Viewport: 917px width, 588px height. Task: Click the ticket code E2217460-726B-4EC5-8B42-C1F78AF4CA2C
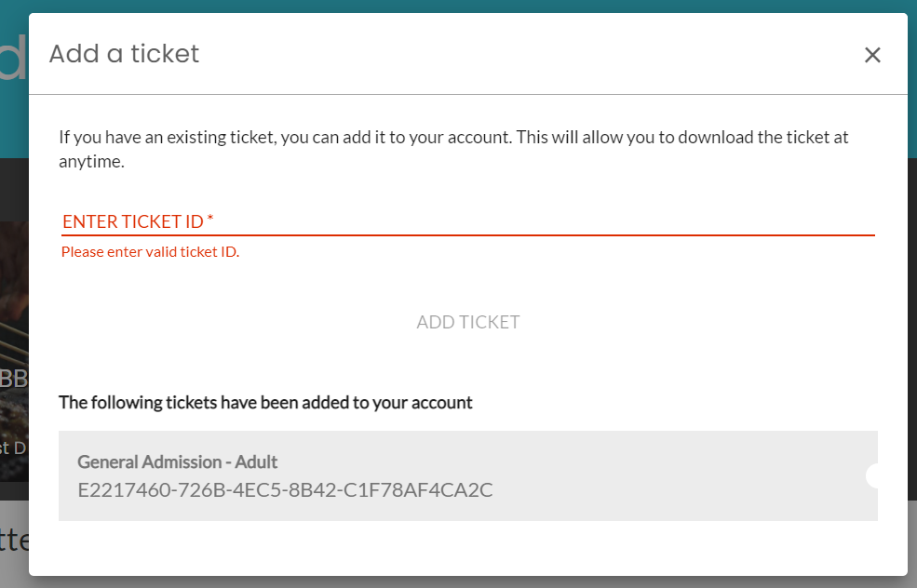(x=286, y=489)
